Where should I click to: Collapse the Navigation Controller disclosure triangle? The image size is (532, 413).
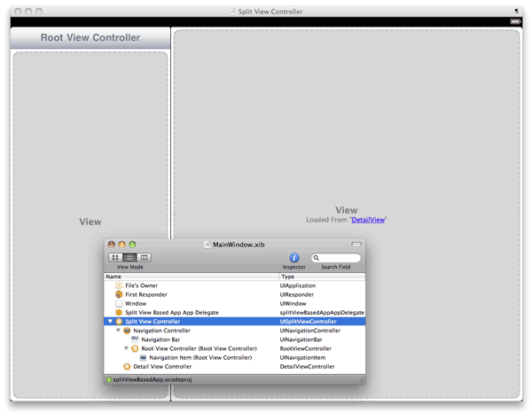[117, 331]
